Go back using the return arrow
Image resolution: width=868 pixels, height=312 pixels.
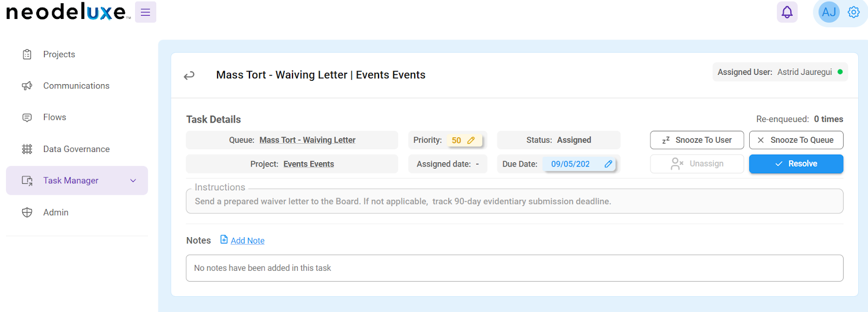point(189,75)
